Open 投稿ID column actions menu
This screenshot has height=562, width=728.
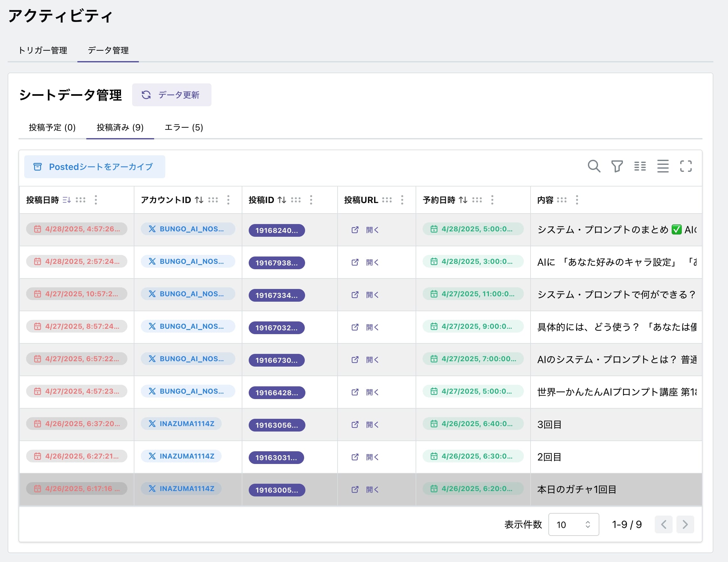(x=311, y=200)
